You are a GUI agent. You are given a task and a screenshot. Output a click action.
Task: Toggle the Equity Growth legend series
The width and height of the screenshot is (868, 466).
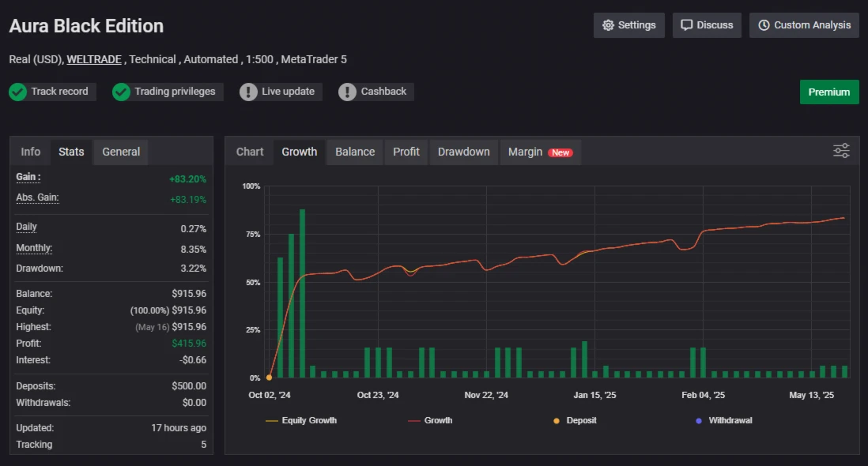click(301, 420)
